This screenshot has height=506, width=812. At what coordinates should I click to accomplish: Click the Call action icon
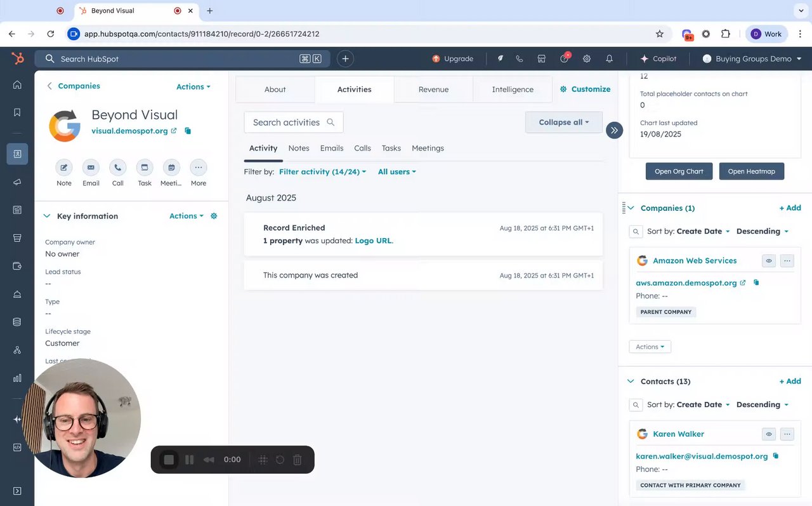pyautogui.click(x=118, y=168)
